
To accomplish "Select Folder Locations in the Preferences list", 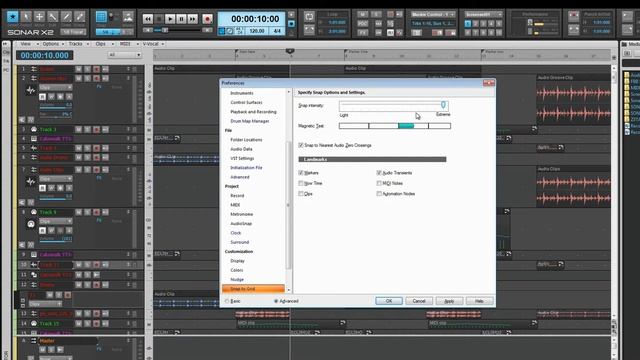I will pos(246,140).
